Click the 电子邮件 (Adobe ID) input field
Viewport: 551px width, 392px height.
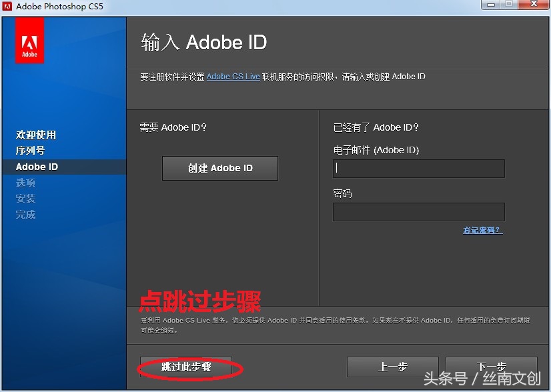[x=418, y=168]
